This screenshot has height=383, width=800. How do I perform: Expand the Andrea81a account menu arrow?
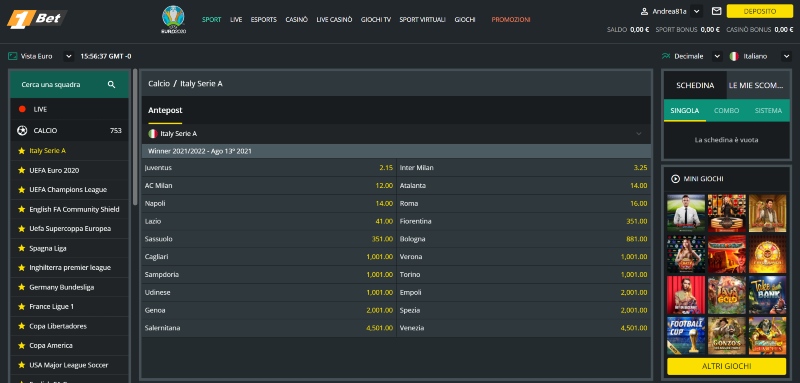click(x=697, y=11)
